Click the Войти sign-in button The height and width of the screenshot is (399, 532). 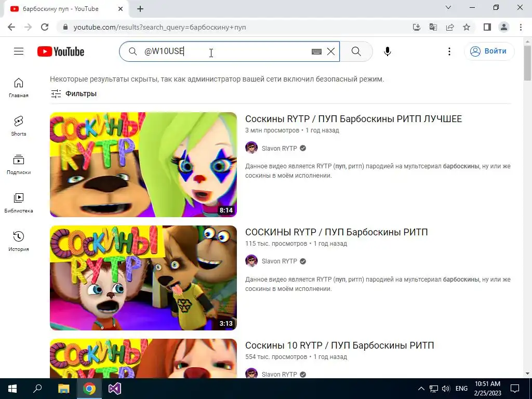(489, 51)
